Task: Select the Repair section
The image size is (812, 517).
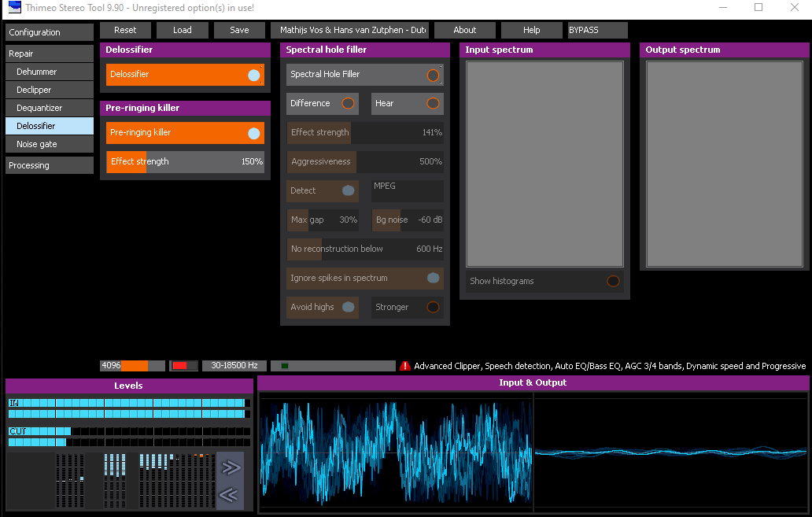Action: click(x=50, y=54)
